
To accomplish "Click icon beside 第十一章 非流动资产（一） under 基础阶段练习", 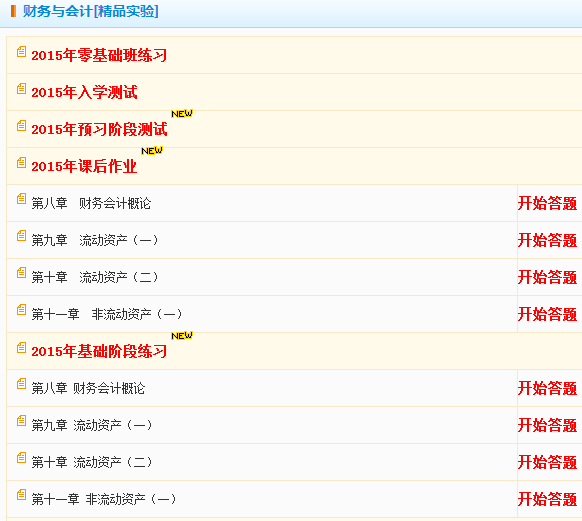I will [x=22, y=495].
